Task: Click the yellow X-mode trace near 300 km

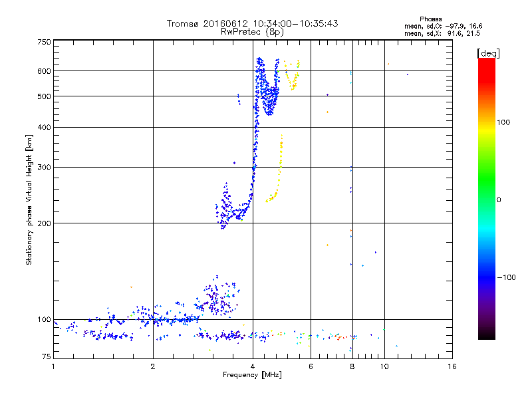Action: click(x=280, y=166)
